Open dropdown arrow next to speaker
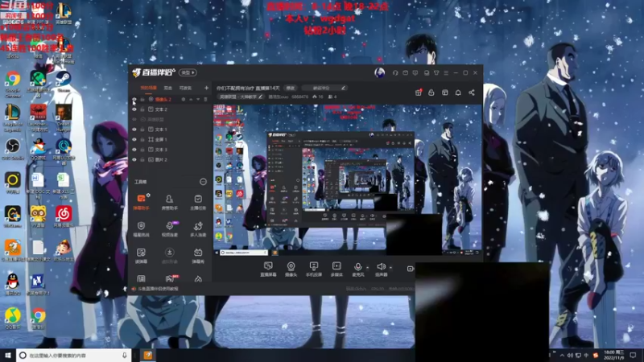This screenshot has height=362, width=644. (x=390, y=268)
